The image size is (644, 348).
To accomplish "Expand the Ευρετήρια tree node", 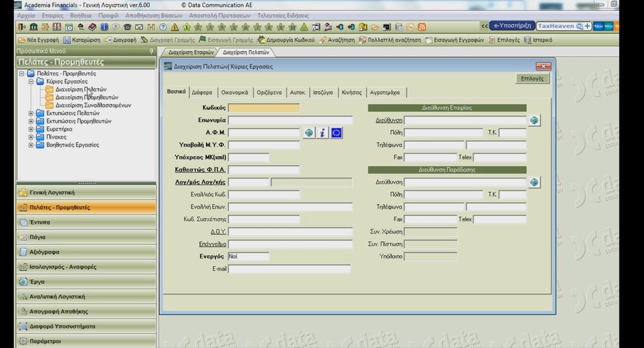I will coord(31,129).
